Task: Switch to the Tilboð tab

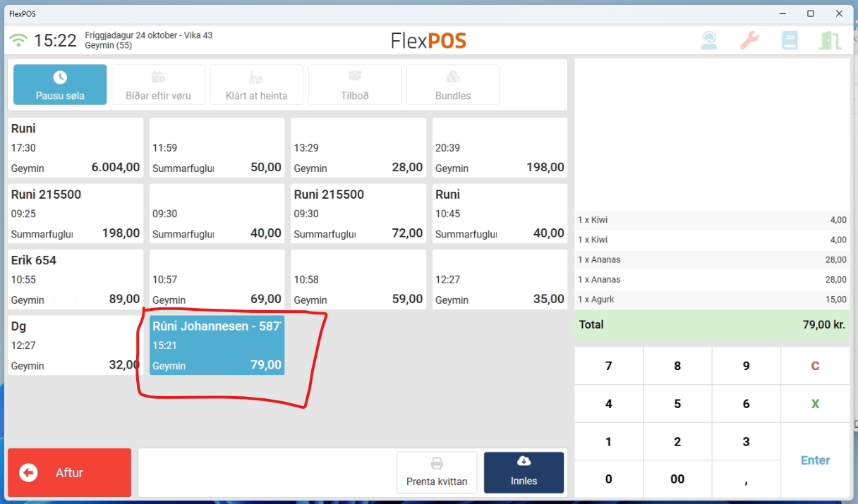Action: [x=355, y=85]
